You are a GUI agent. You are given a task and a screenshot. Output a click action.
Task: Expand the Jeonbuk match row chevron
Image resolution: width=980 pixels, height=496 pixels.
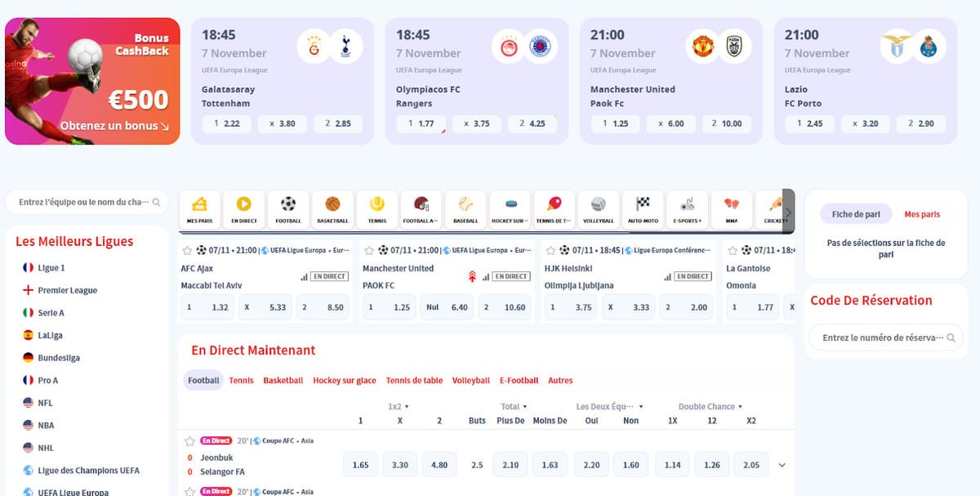(782, 465)
